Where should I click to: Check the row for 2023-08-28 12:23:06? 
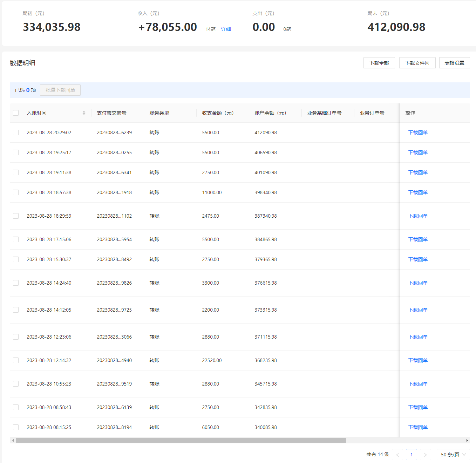pyautogui.click(x=16, y=337)
